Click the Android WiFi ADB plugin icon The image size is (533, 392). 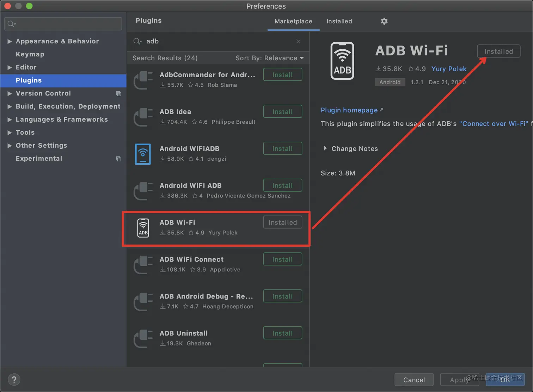(x=143, y=191)
